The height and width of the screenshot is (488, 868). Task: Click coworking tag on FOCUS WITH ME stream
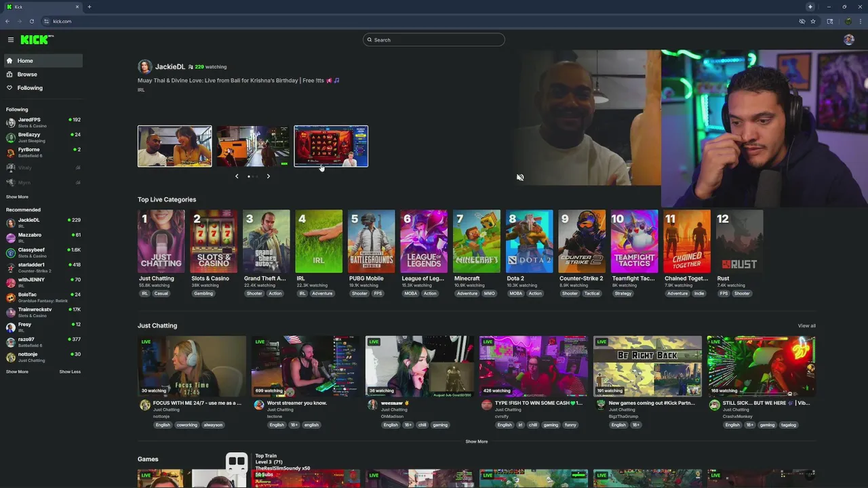[x=186, y=425]
